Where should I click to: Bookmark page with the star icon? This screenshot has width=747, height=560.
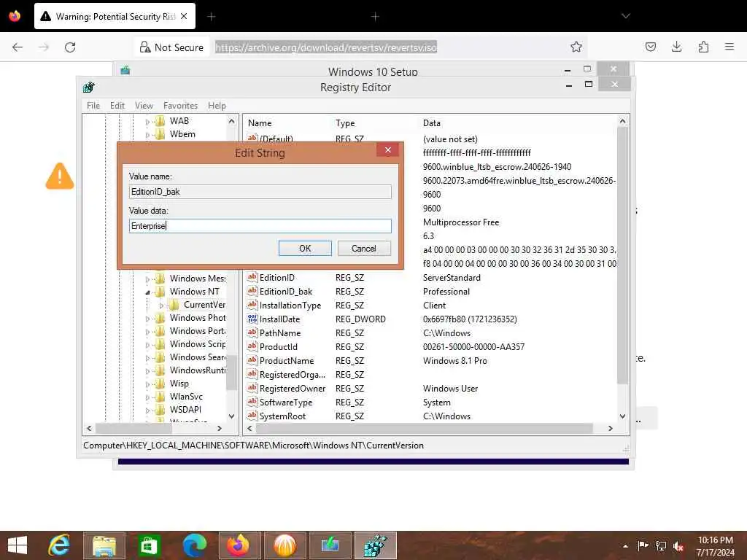tap(576, 47)
